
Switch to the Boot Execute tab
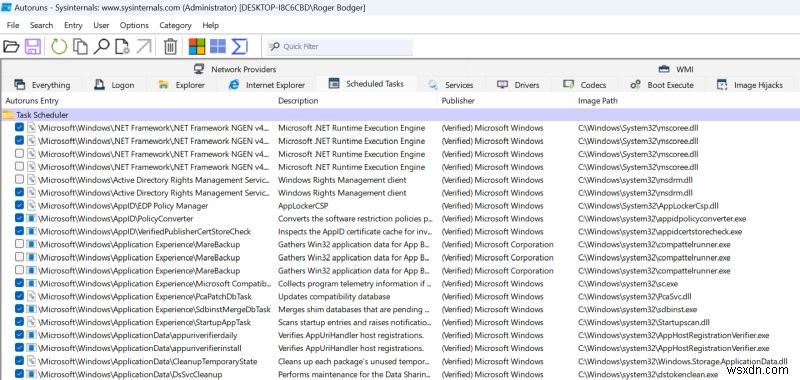pyautogui.click(x=662, y=85)
